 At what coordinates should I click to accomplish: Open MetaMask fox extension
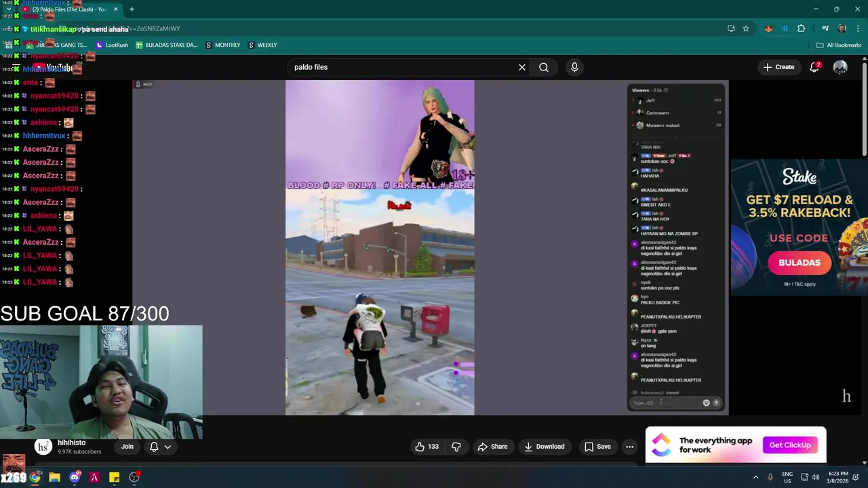pos(768,28)
